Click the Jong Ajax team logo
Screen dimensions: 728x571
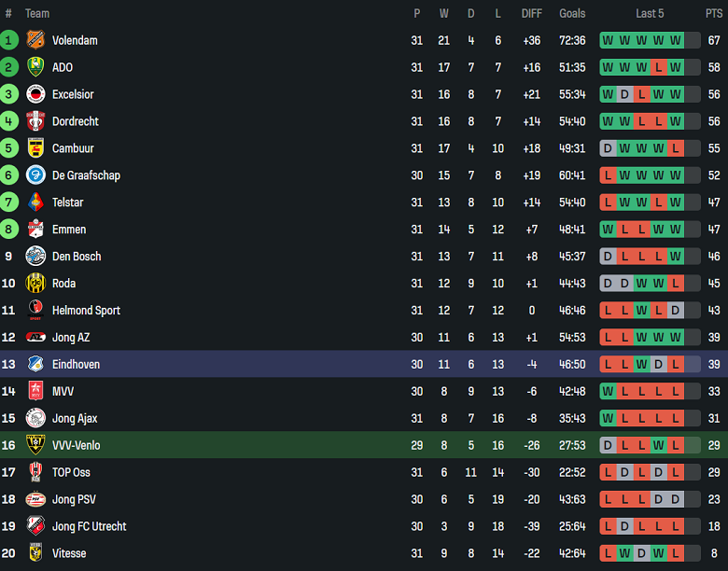[35, 419]
